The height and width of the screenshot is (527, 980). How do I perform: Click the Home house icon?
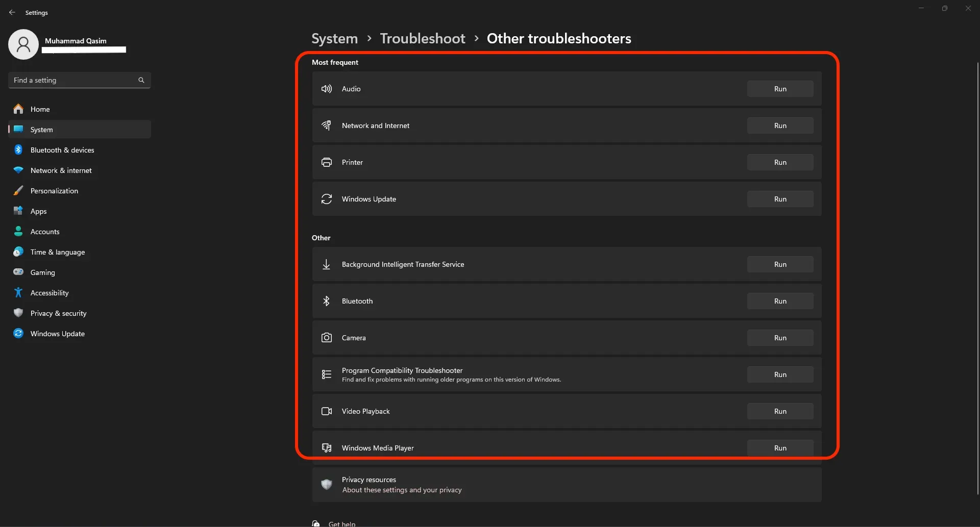18,109
